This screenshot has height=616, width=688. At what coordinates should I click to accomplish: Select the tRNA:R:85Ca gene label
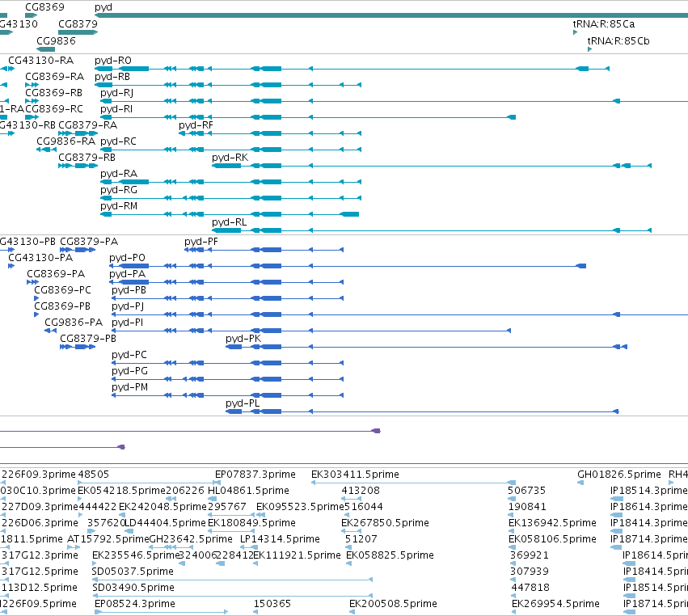(x=604, y=23)
